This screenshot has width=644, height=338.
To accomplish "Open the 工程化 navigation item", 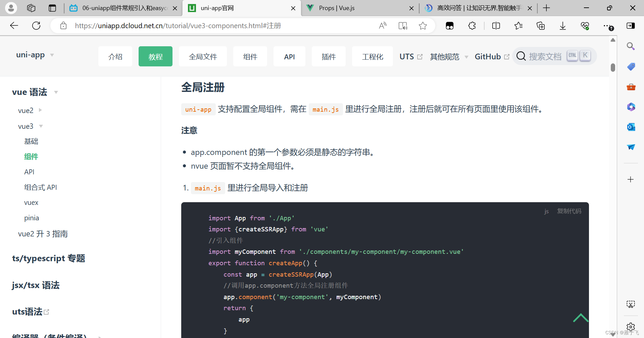I will coord(373,56).
